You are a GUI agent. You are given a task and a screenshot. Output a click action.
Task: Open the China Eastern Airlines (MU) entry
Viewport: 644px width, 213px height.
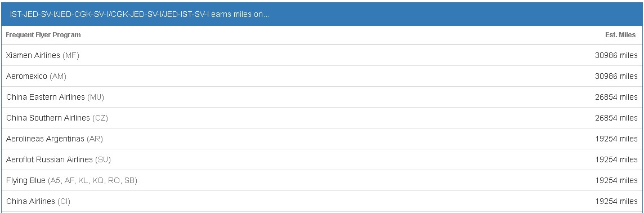[321, 97]
